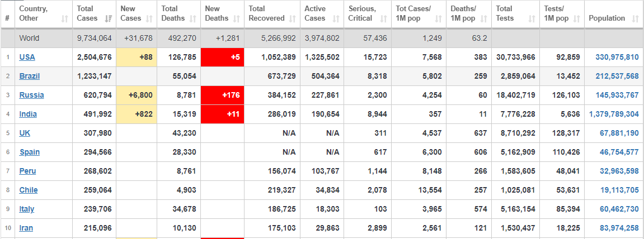Sort by Total Deaths arrow icon

pos(193,18)
